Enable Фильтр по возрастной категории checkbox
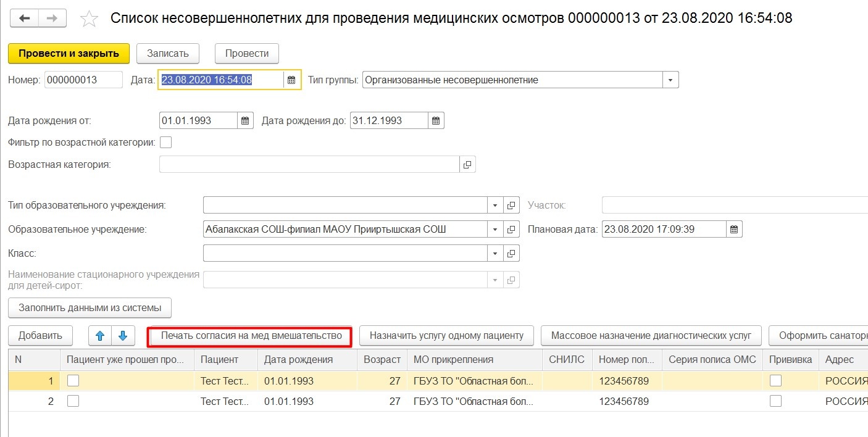 point(165,143)
